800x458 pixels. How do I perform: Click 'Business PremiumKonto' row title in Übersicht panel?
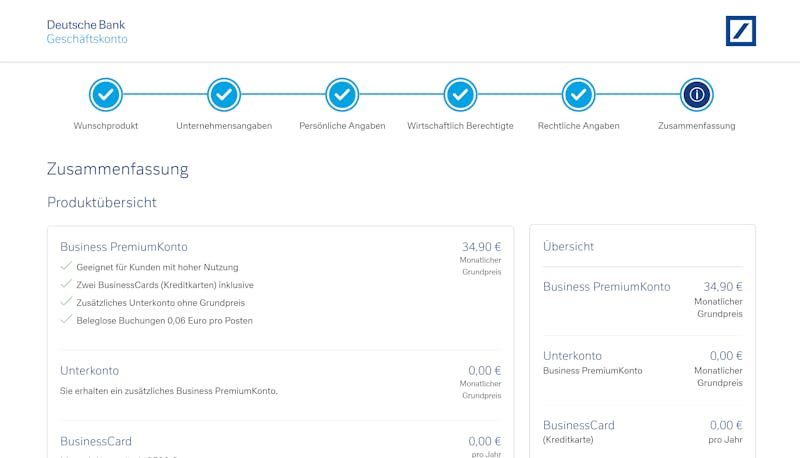tap(607, 287)
